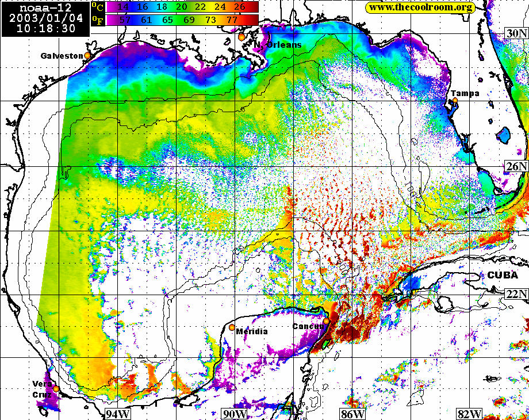Click the 2003/01/04 date stamp
The width and height of the screenshot is (529, 420).
click(x=46, y=18)
